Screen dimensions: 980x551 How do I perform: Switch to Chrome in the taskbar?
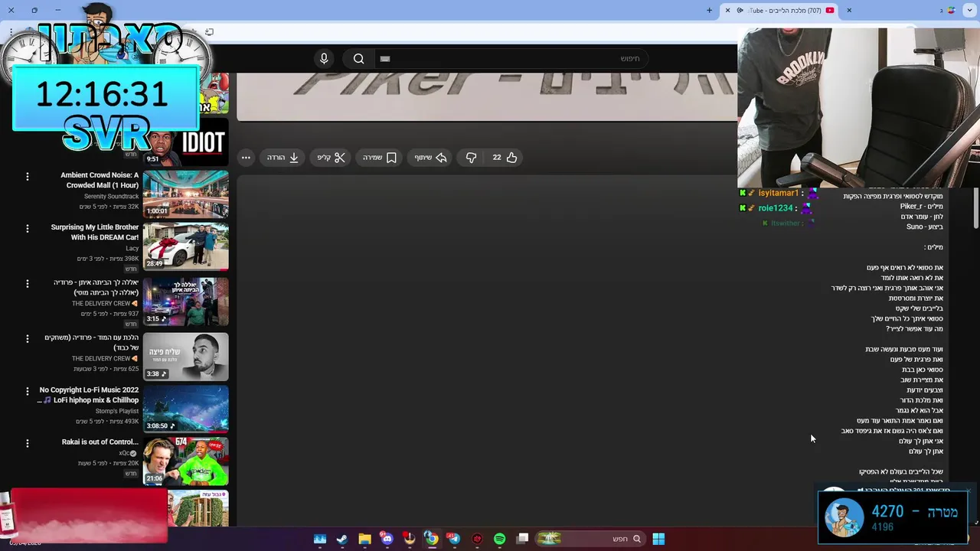432,539
